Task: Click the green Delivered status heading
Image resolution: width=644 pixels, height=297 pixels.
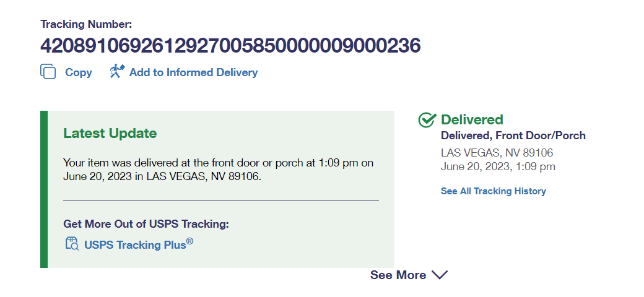Action: (x=472, y=119)
